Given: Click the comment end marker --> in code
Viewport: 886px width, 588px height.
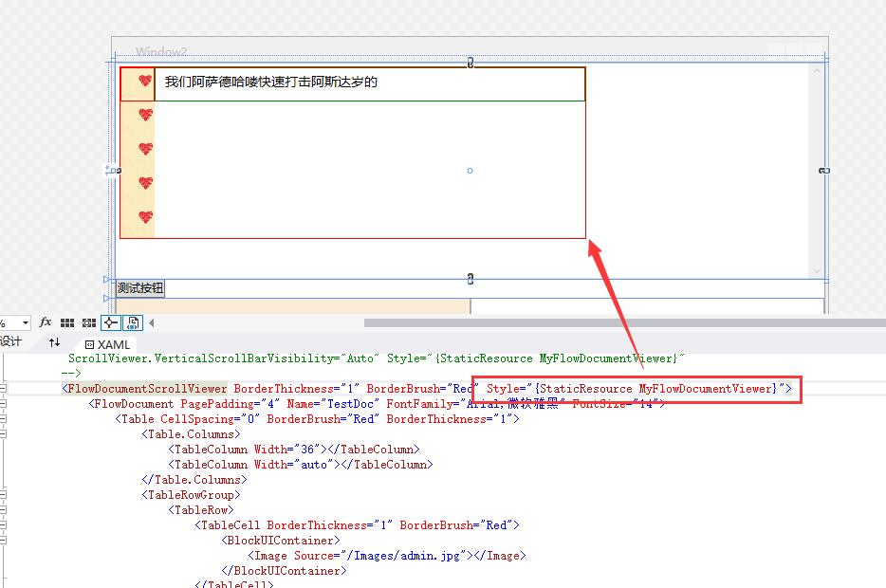Looking at the screenshot, I should click(71, 373).
